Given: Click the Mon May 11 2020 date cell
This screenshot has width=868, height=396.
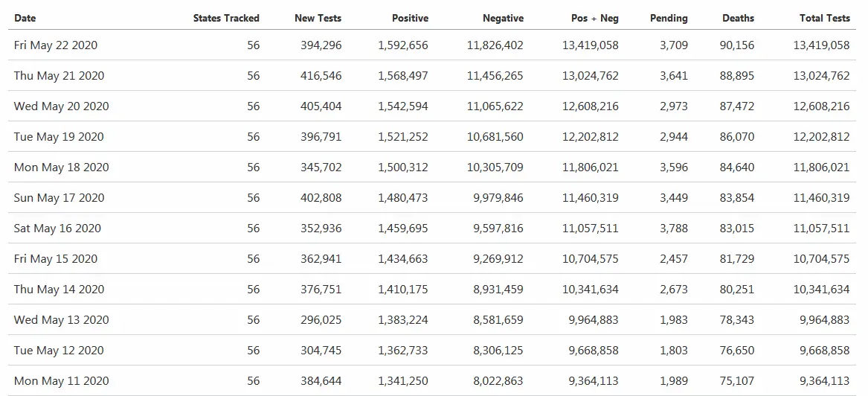Looking at the screenshot, I should [x=61, y=381].
